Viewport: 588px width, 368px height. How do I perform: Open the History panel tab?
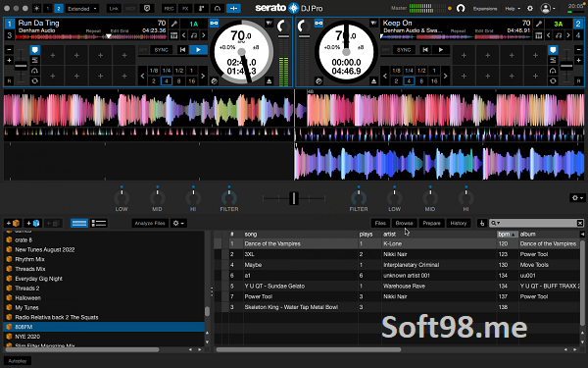459,223
